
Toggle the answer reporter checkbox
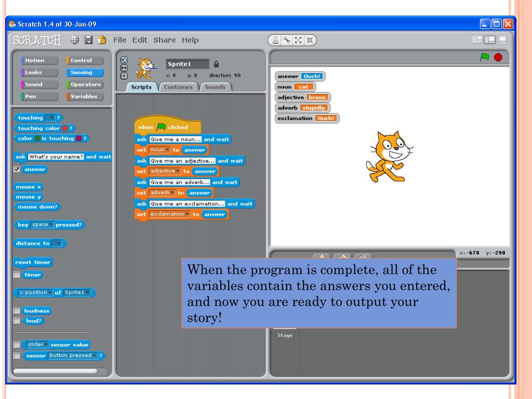click(x=16, y=169)
